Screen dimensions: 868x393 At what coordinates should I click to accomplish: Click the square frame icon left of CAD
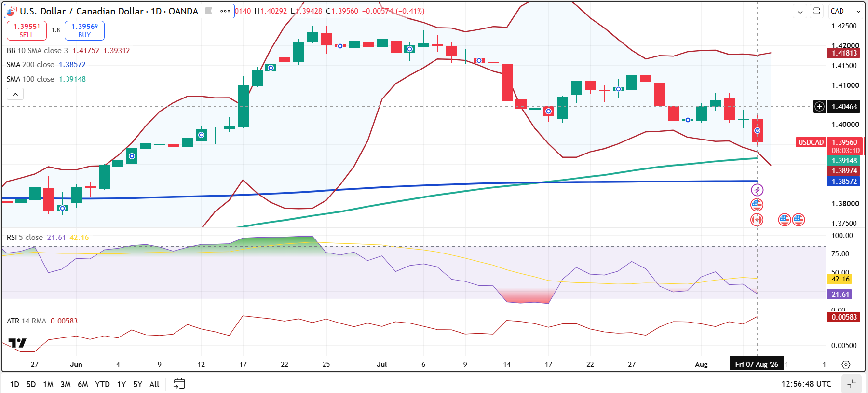pyautogui.click(x=816, y=11)
